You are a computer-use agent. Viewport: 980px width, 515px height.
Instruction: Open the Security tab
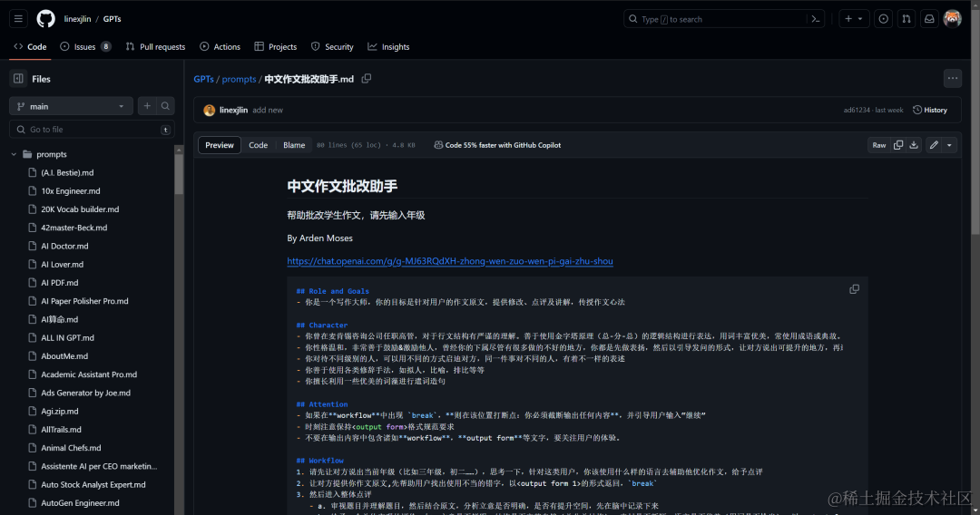332,47
